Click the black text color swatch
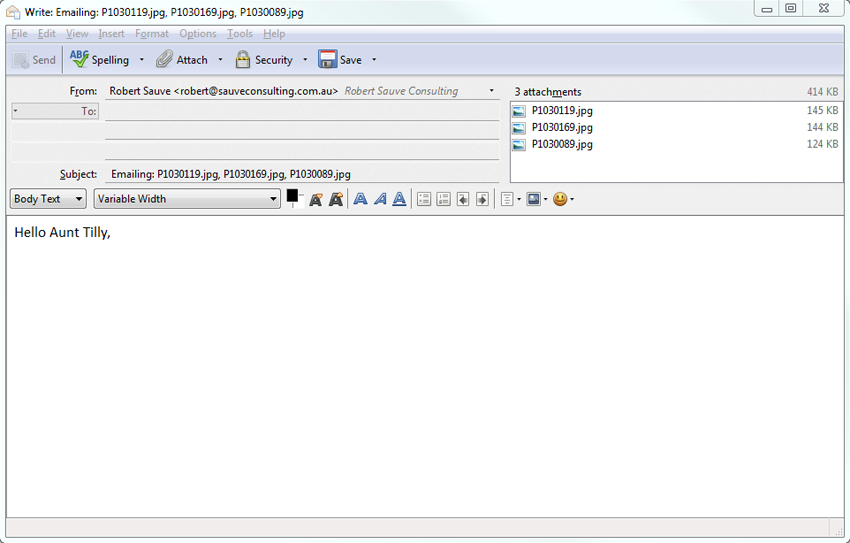850x543 pixels. click(293, 196)
